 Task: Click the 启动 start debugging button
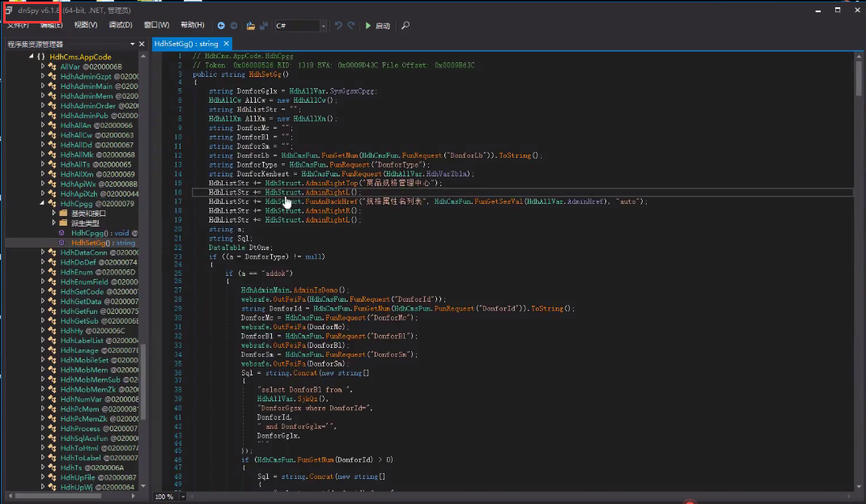coord(377,26)
